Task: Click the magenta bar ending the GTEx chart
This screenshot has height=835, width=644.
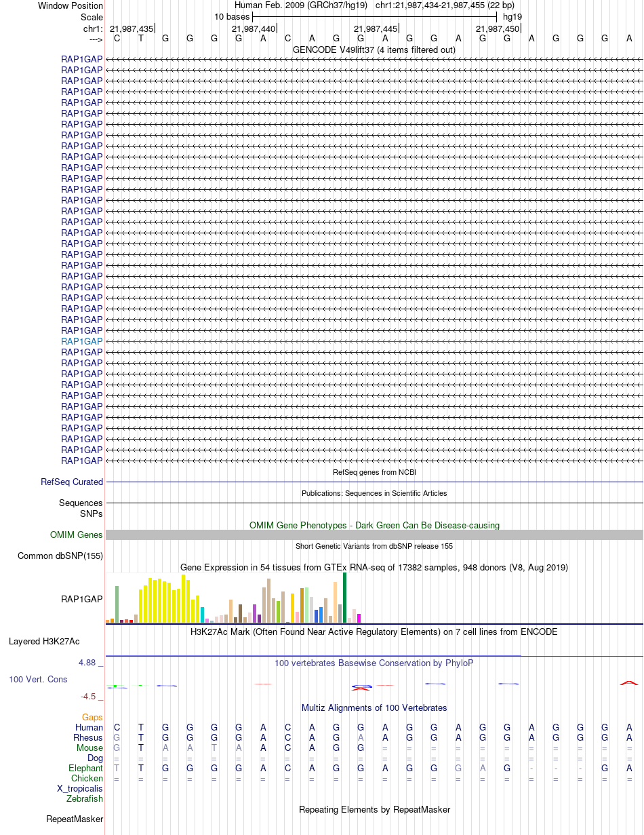Action: [x=359, y=618]
